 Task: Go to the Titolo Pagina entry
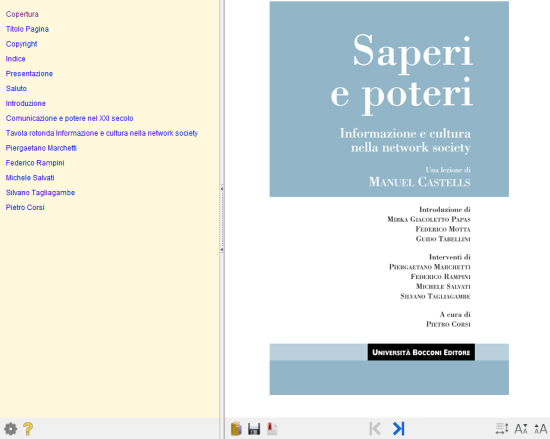(x=27, y=29)
